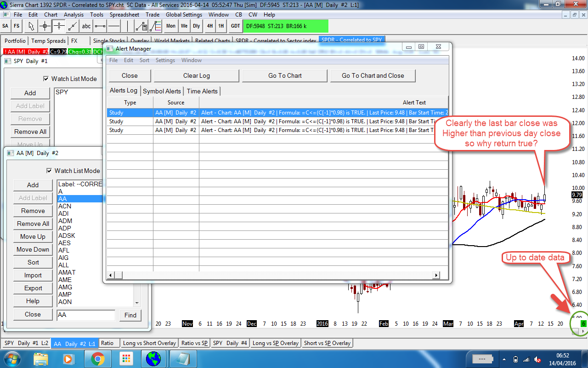
Task: Switch to the Symbol Alerts tab
Action: click(162, 91)
